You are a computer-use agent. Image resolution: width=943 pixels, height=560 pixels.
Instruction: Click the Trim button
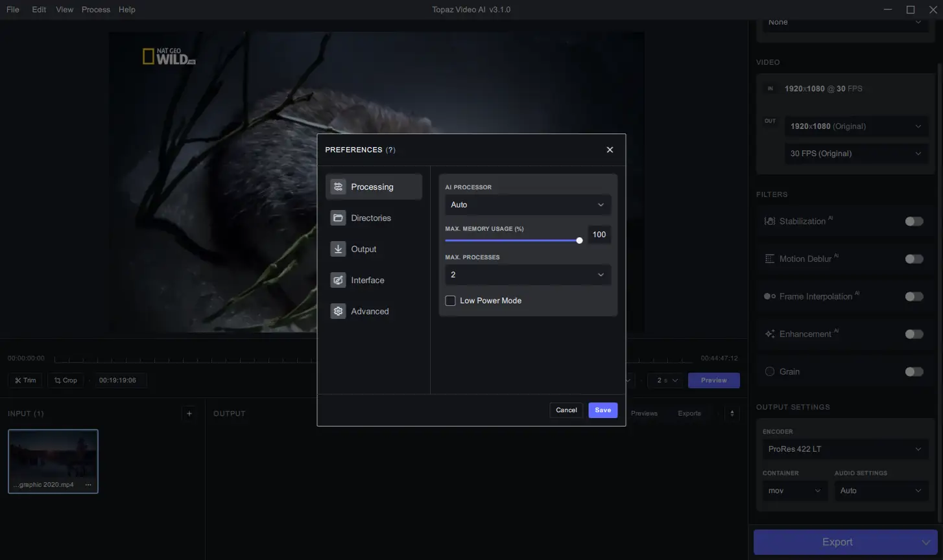tap(25, 380)
